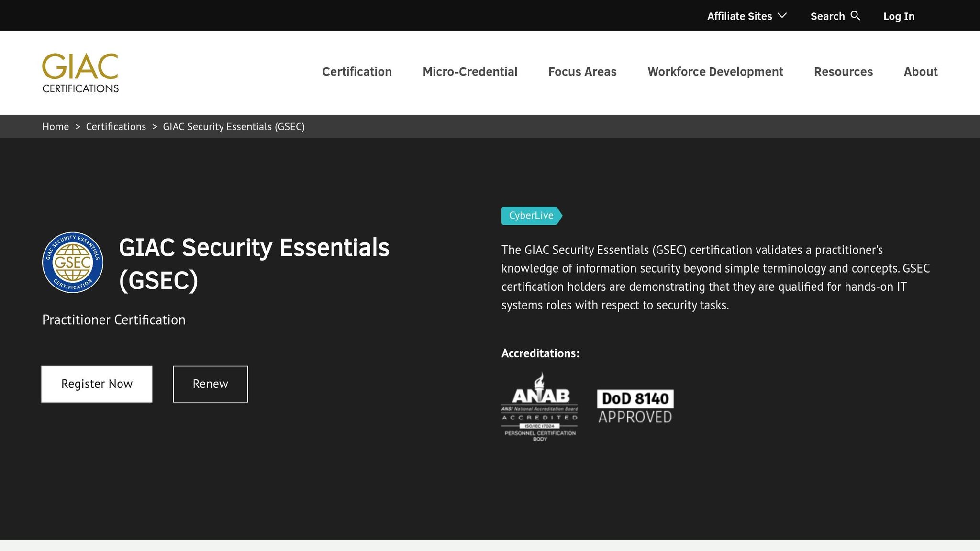Open the Micro-Credential section
The image size is (980, 551).
pyautogui.click(x=470, y=72)
